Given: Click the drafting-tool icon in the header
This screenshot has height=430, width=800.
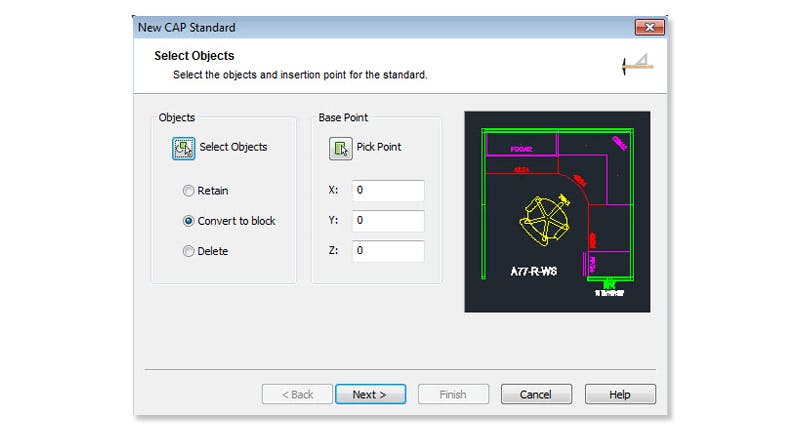Looking at the screenshot, I should click(x=637, y=64).
